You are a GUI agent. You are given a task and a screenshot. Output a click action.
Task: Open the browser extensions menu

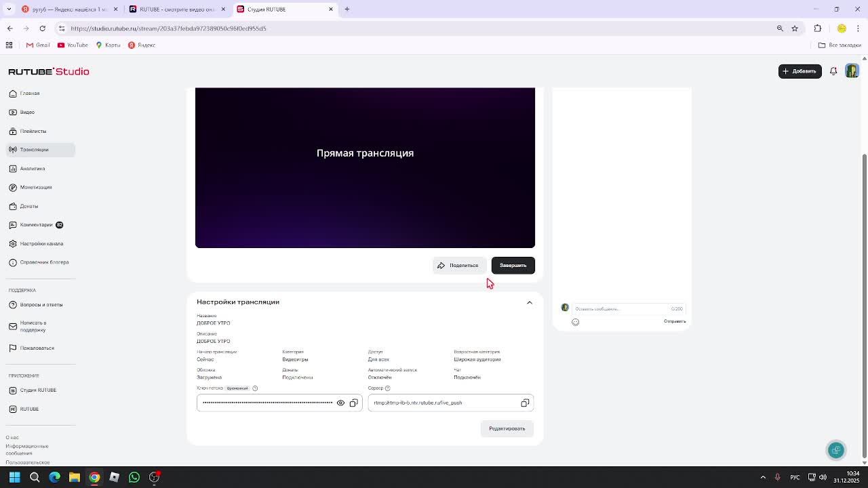point(818,28)
